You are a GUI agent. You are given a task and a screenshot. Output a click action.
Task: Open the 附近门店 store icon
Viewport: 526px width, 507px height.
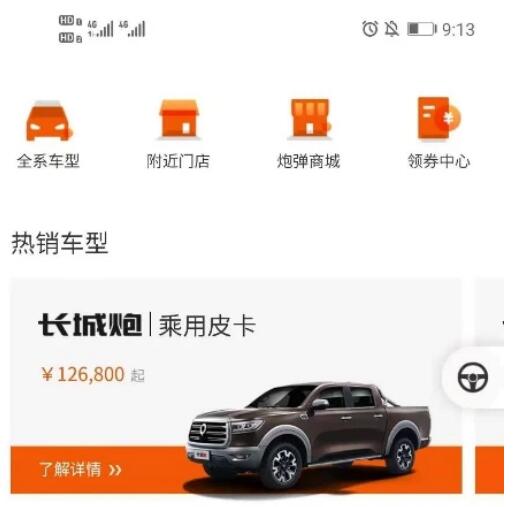pos(178,119)
